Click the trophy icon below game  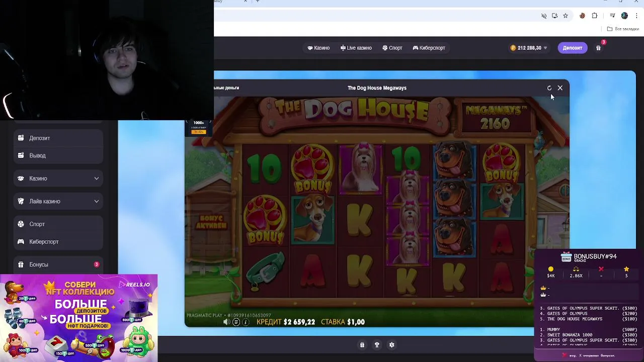(377, 345)
